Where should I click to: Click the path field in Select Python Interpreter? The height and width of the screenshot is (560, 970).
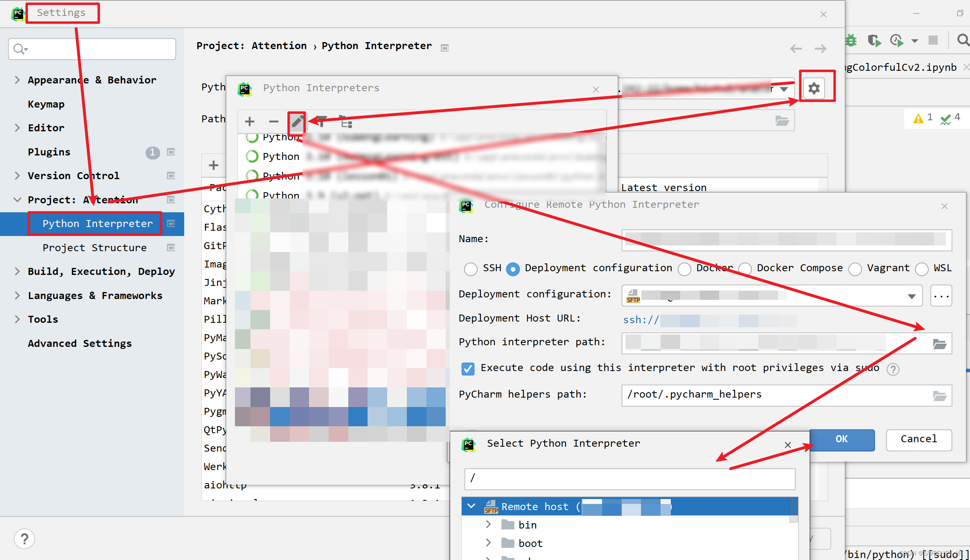tap(630, 479)
